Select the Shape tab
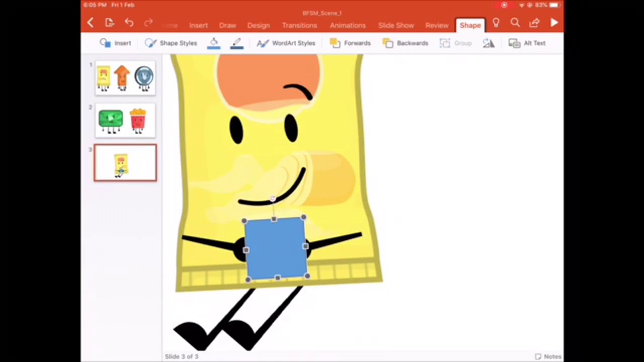This screenshot has height=362, width=644. pyautogui.click(x=470, y=25)
